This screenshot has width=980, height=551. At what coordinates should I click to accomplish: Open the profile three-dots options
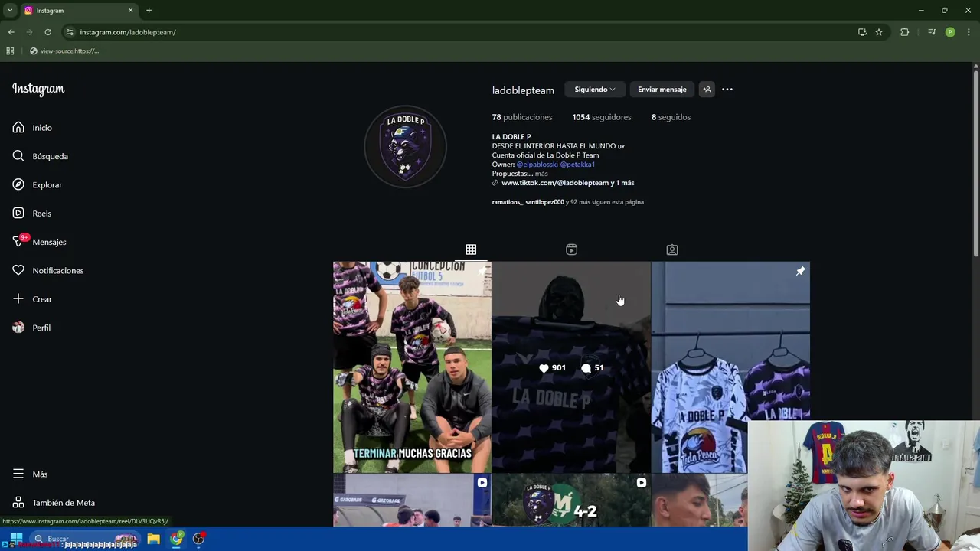coord(727,90)
